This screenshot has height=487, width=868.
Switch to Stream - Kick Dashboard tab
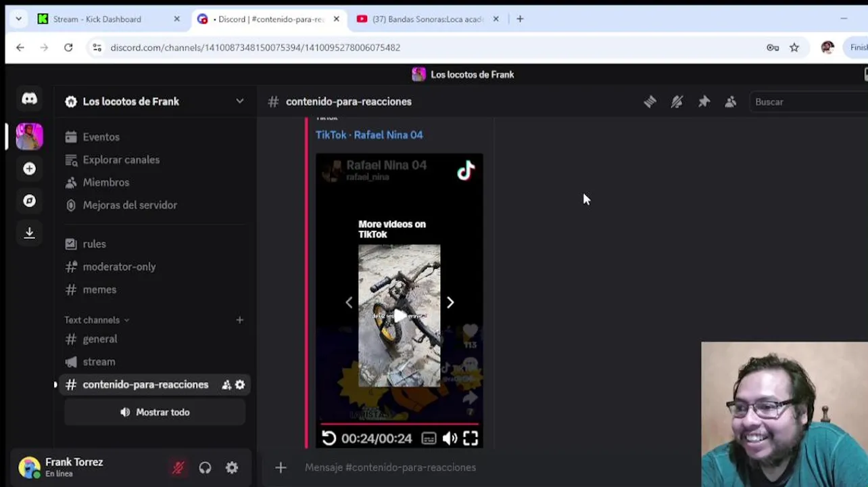click(97, 19)
